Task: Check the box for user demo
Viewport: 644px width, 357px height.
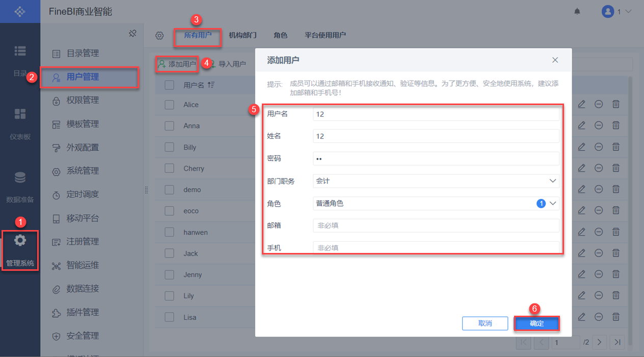Action: pos(170,189)
